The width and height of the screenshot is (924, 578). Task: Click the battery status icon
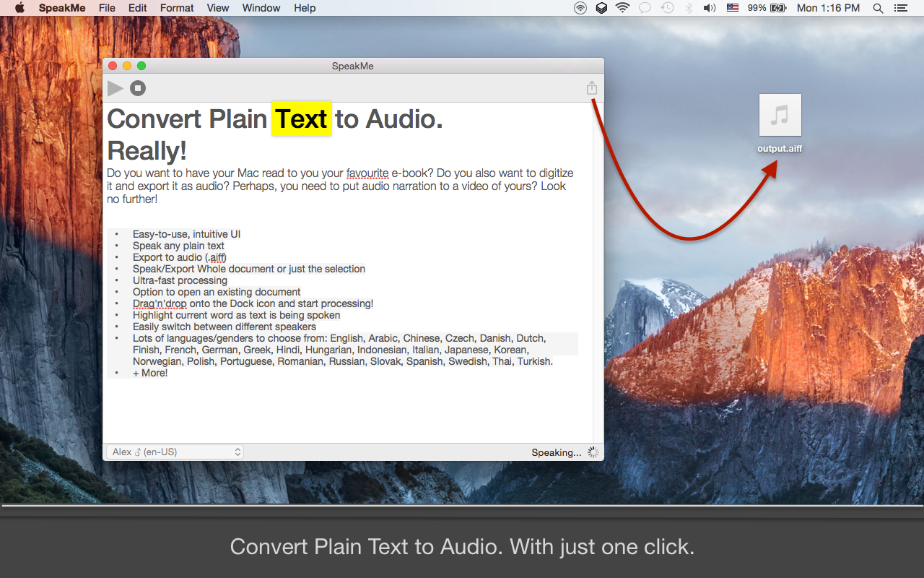(778, 8)
